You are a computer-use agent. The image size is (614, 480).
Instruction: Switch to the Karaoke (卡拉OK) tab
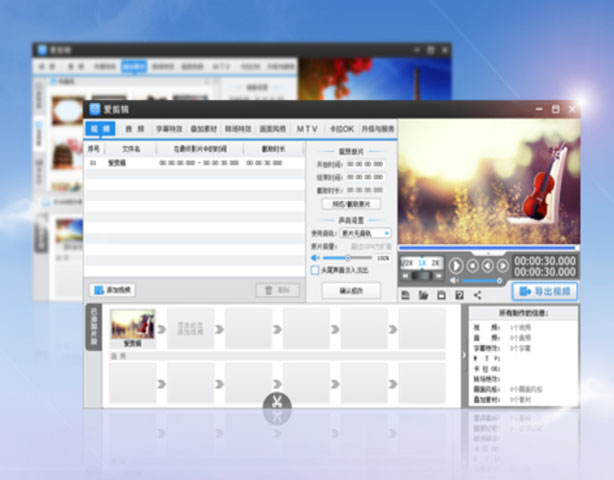coord(341,129)
